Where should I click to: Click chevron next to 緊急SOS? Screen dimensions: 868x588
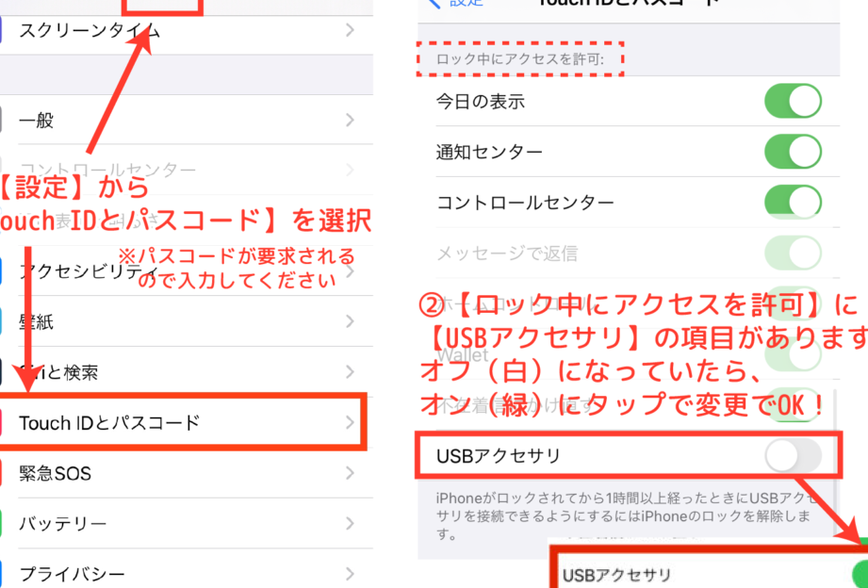coord(350,473)
